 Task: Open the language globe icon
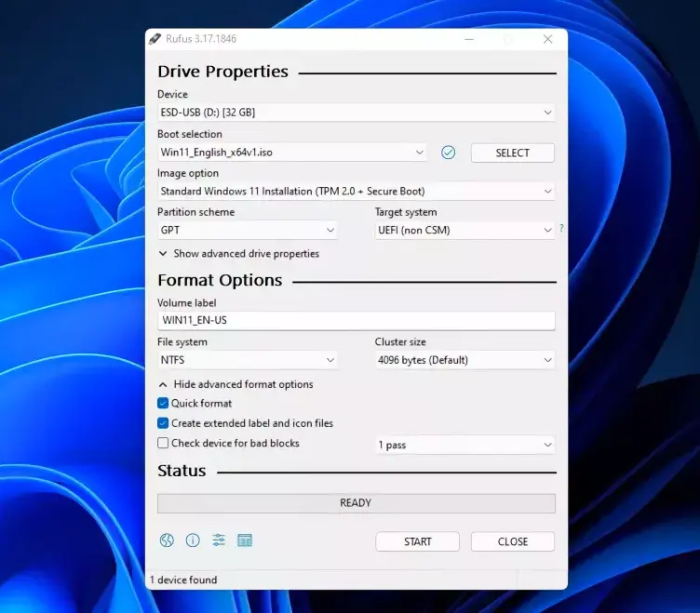click(x=167, y=540)
